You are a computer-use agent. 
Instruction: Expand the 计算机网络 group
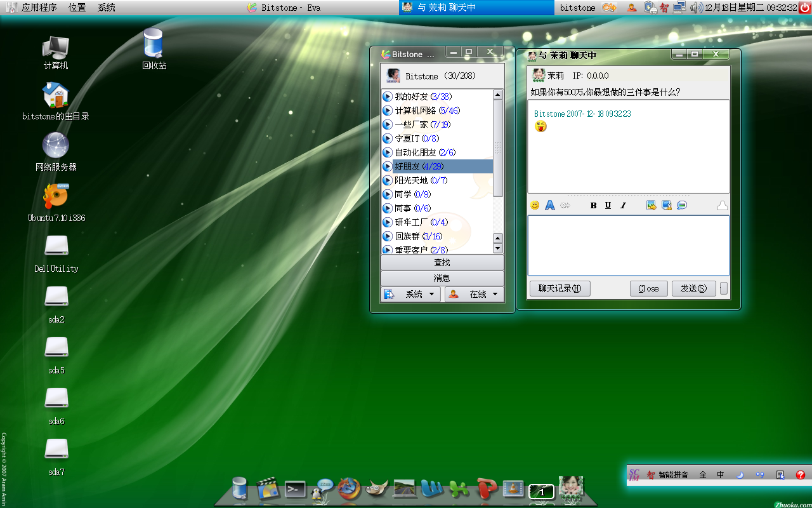pyautogui.click(x=387, y=110)
